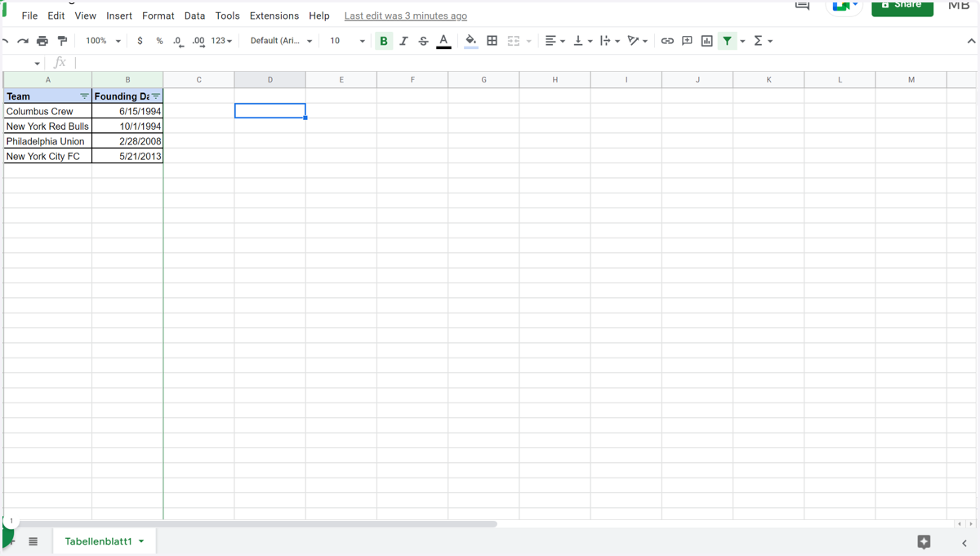Select cell New York City FC
This screenshot has width=980, height=556.
pos(47,156)
